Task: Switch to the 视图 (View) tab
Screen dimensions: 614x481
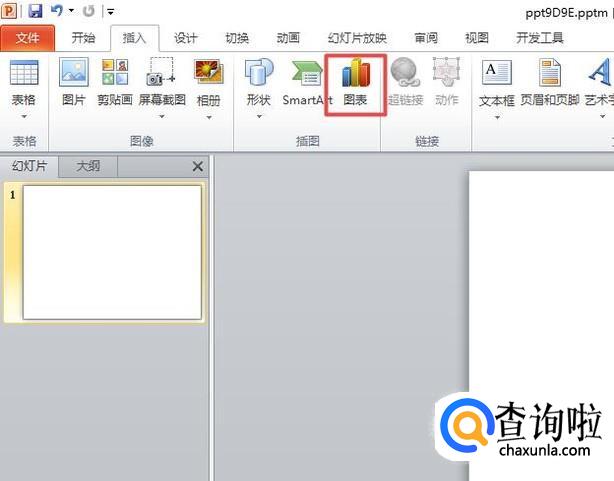Action: (x=477, y=38)
